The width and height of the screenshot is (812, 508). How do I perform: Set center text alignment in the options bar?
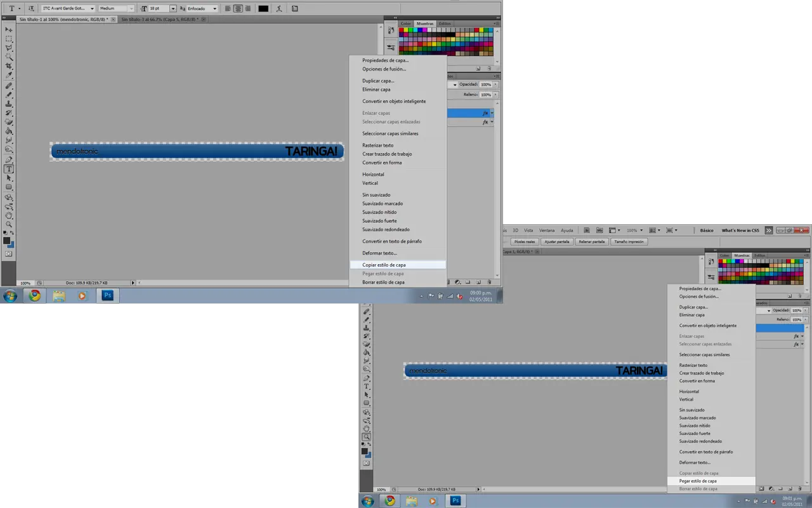[x=239, y=9]
